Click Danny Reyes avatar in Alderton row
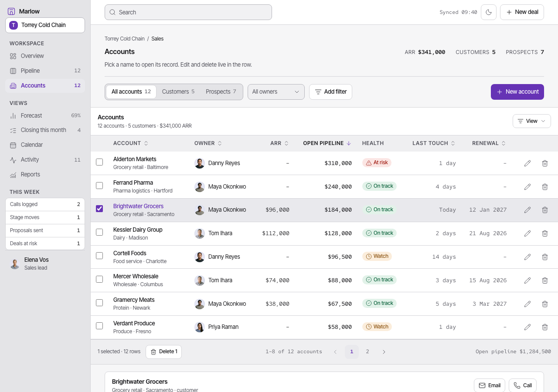The image size is (558, 392). coord(200,163)
